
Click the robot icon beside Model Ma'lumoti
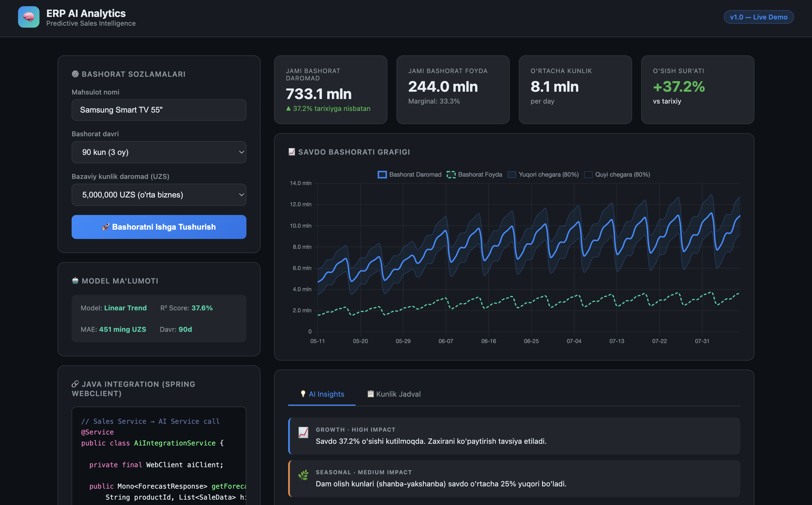(76, 280)
